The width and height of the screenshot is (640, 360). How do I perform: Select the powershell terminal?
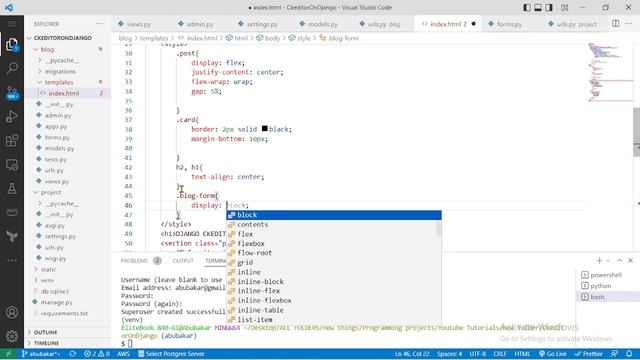point(607,275)
